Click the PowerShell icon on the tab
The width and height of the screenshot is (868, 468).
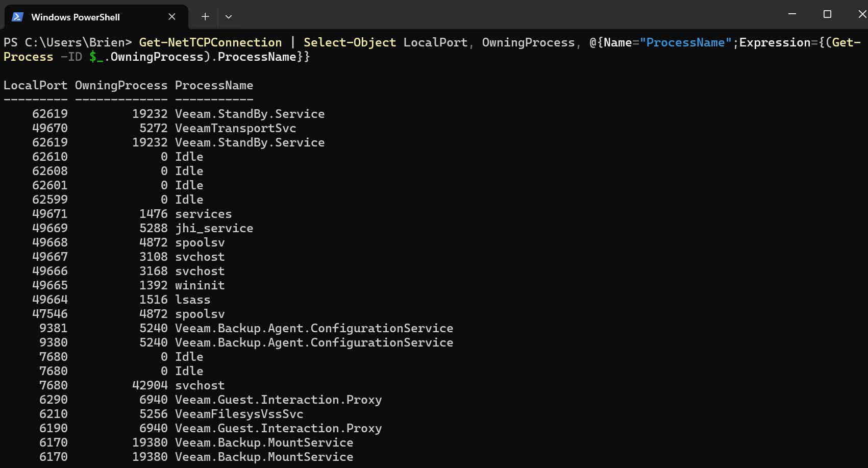coord(17,17)
